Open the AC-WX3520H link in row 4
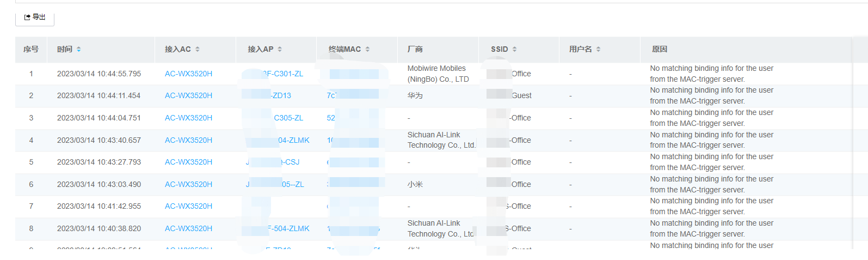Image resolution: width=868 pixels, height=260 pixels. pos(188,140)
